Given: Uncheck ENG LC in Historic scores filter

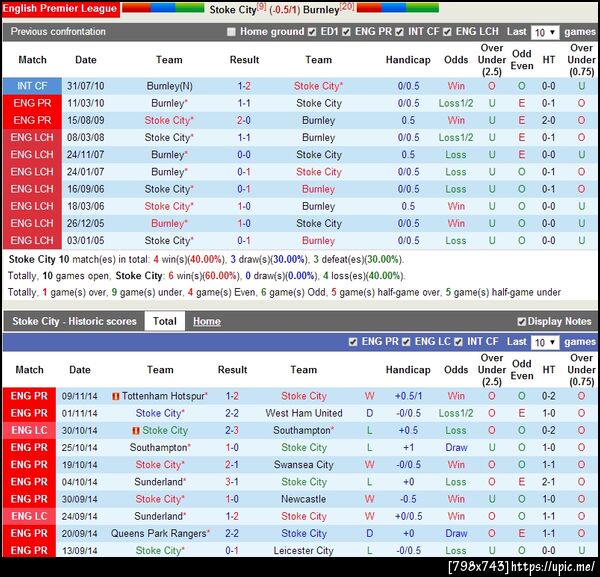Looking at the screenshot, I should click(x=406, y=342).
